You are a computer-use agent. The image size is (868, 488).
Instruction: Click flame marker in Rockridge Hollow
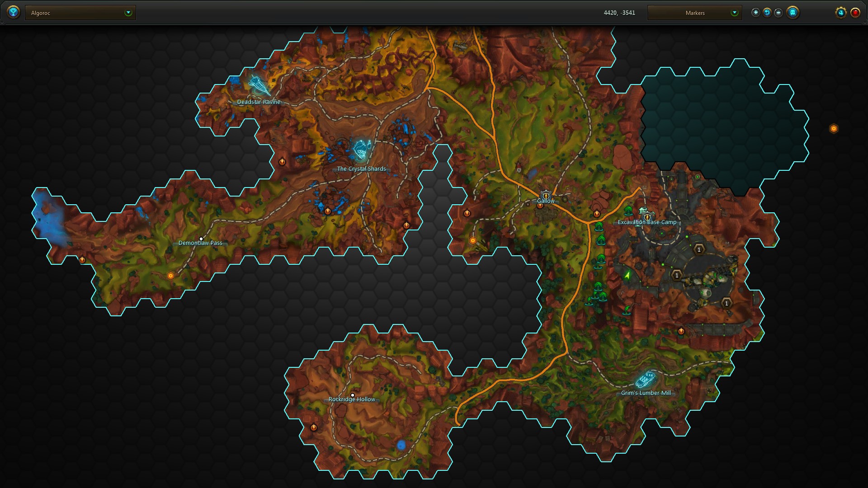314,427
